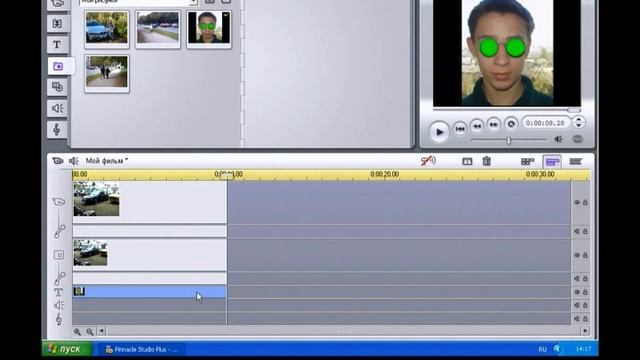Click the overlay audio track icon
This screenshot has width=640, height=360.
[60, 278]
